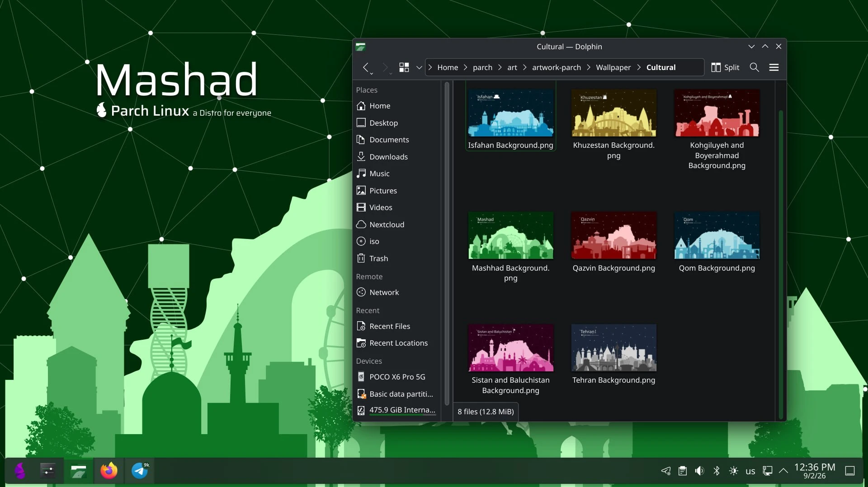Select Khuzestan Background.png thumbnail
Viewport: 868px width, 487px height.
tap(613, 113)
